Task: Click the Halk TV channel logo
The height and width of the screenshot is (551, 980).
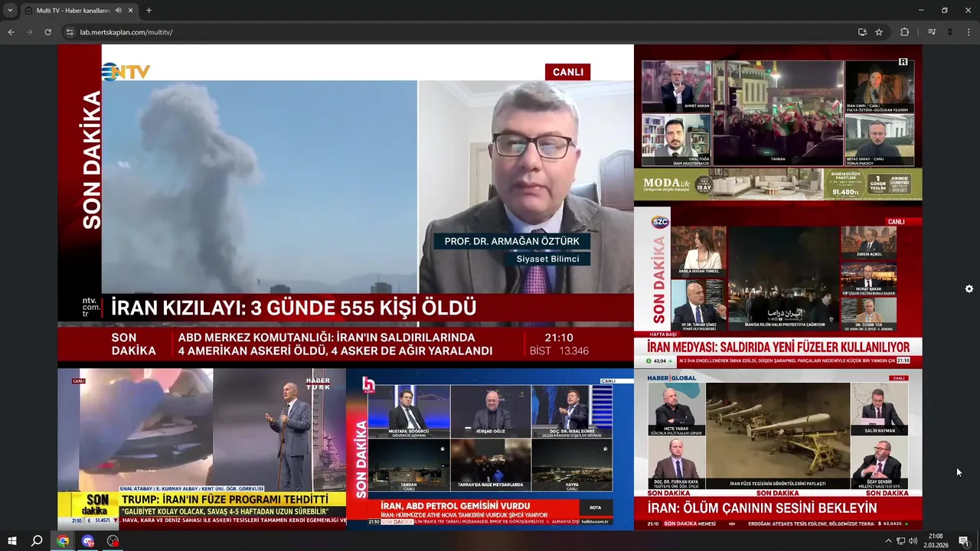Action: (368, 386)
